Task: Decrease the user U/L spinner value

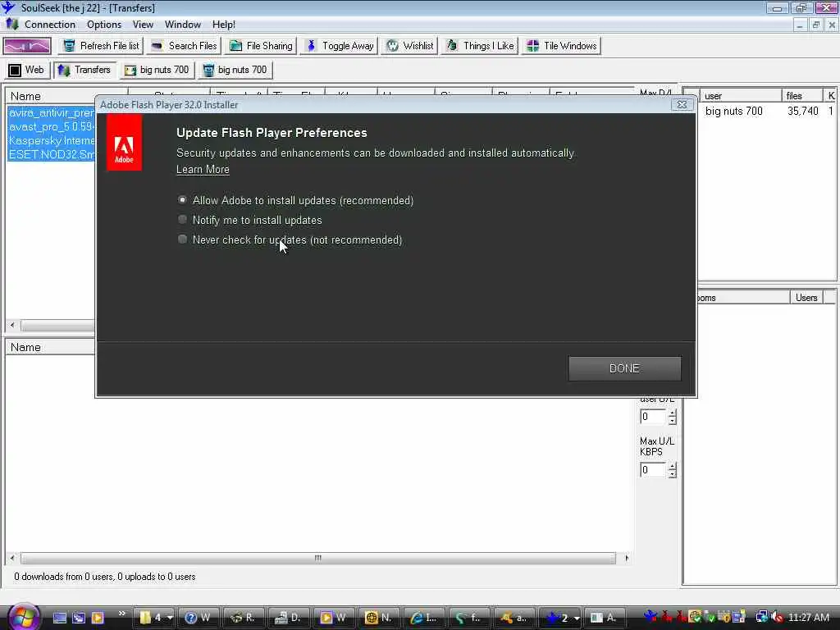Action: [672, 421]
